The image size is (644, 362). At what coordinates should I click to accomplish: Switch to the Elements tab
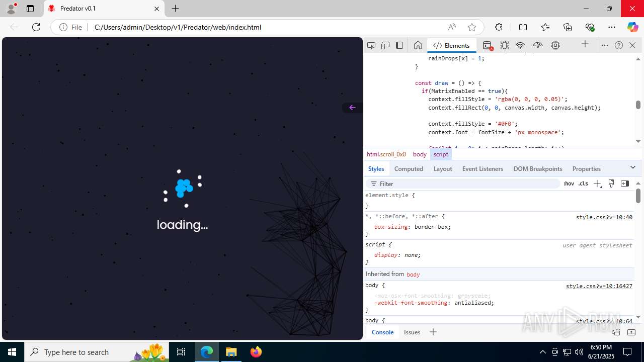click(x=451, y=45)
